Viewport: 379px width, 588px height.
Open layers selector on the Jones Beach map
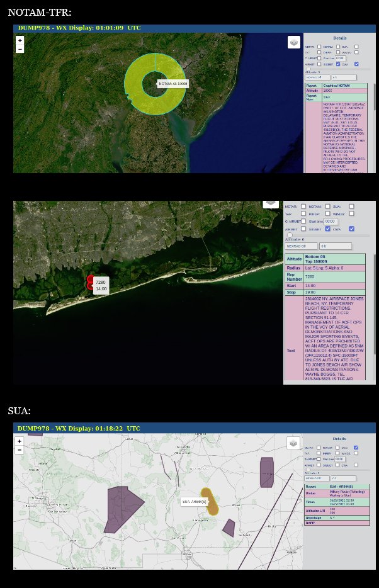click(271, 204)
